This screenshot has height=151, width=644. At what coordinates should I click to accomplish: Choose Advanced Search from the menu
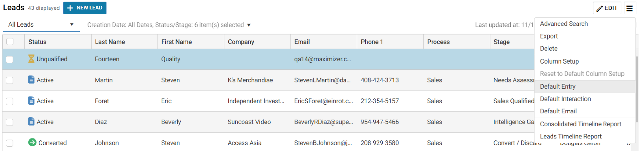click(x=564, y=24)
